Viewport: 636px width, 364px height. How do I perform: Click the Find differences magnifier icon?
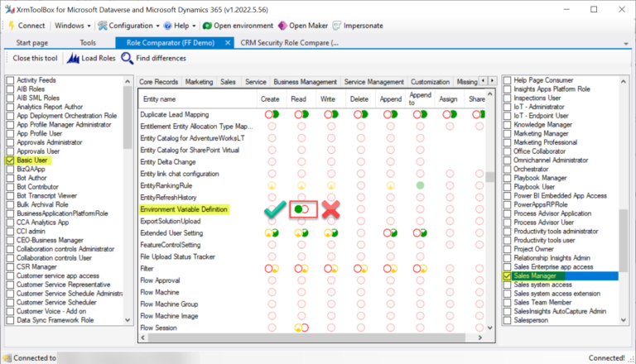pyautogui.click(x=127, y=58)
